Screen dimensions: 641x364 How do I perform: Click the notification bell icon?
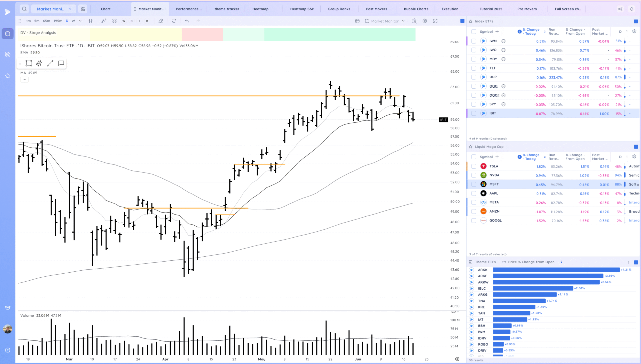(x=632, y=9)
